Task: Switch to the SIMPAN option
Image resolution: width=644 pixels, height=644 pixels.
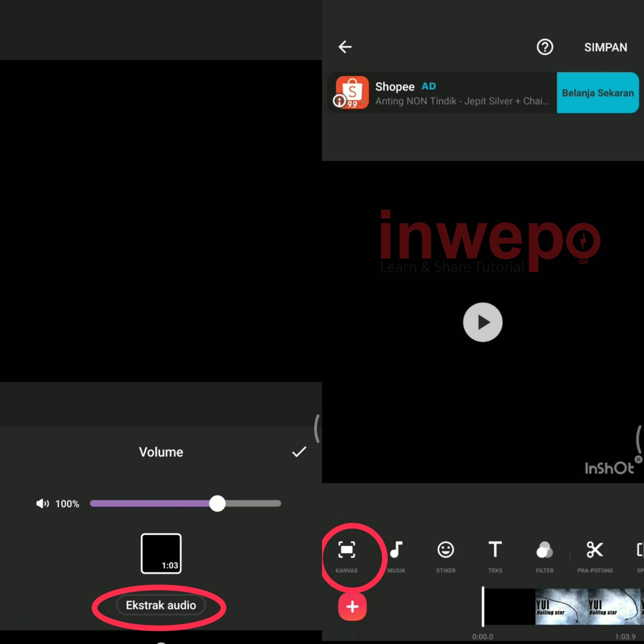Action: pos(605,47)
